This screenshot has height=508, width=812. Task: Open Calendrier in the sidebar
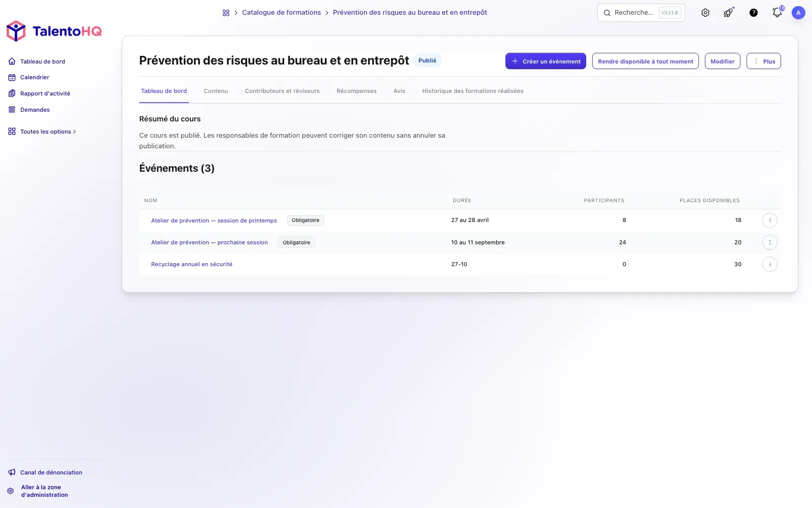(35, 77)
